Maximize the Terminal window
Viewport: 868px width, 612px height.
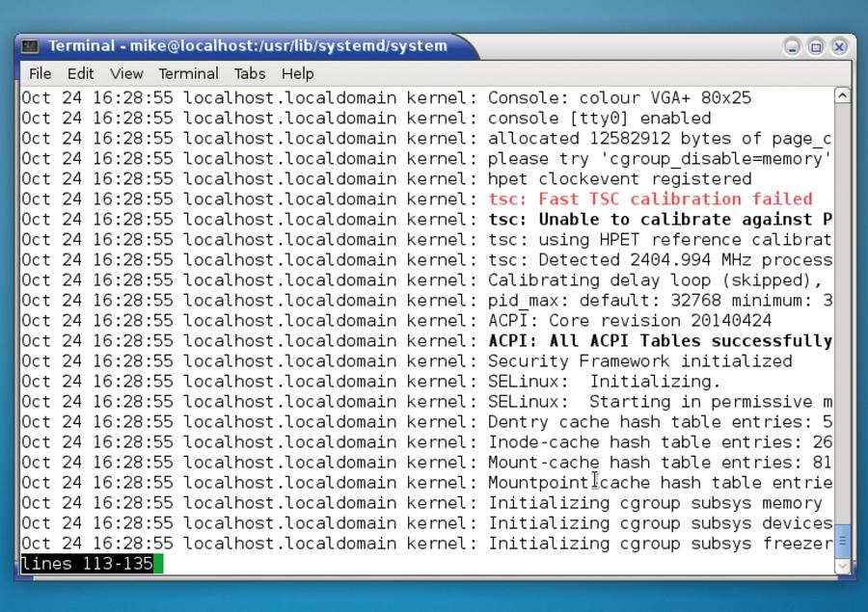click(816, 46)
